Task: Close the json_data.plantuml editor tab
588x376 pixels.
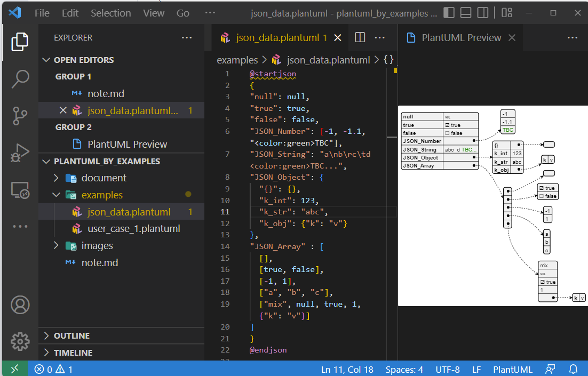Action: pyautogui.click(x=338, y=37)
